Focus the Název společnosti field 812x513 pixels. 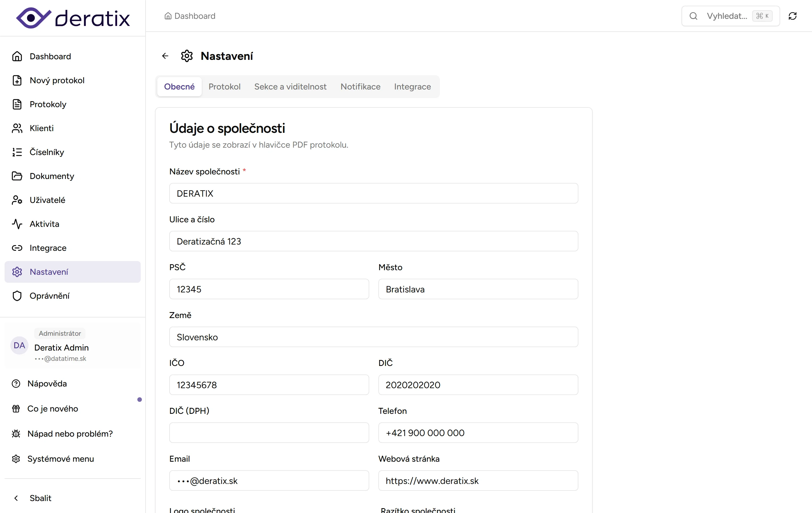click(373, 193)
